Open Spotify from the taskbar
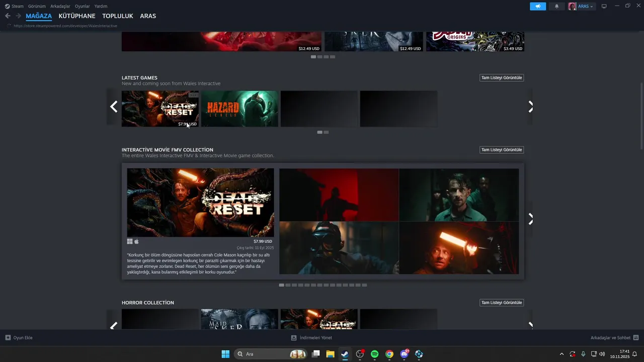Screen dimensions: 644x362 tap(374, 354)
